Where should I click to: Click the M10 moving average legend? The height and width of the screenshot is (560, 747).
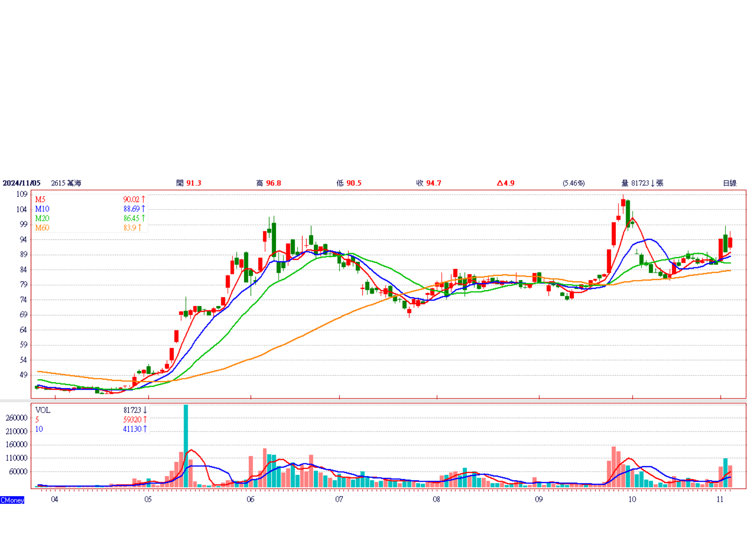[x=42, y=209]
